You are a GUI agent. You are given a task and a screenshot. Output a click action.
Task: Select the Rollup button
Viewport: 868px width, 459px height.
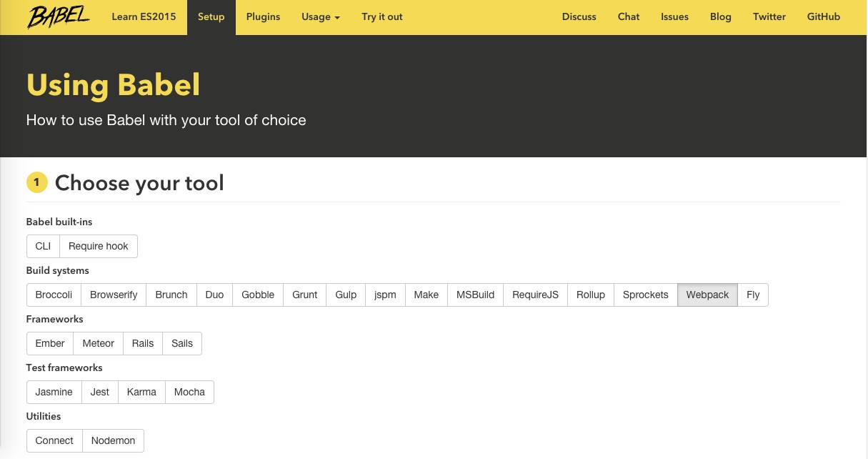tap(591, 295)
